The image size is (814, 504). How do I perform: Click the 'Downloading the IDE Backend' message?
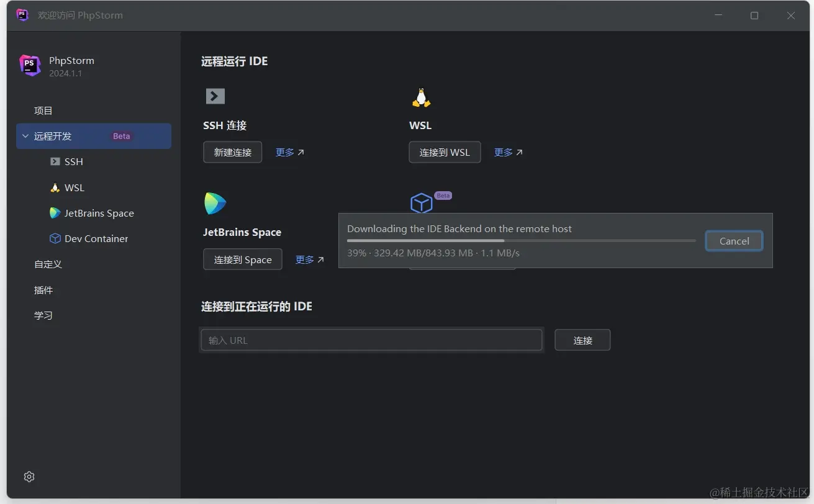459,228
